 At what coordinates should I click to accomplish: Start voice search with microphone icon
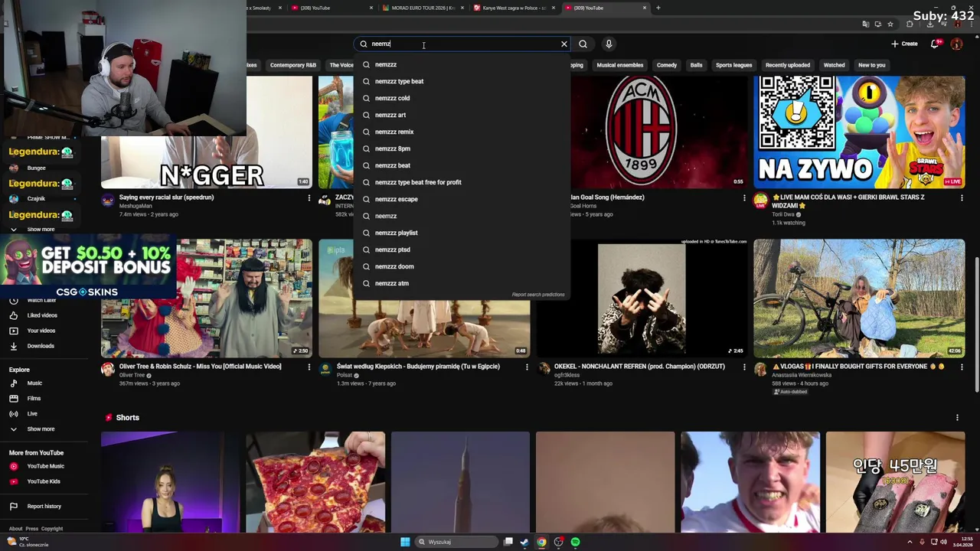click(609, 44)
